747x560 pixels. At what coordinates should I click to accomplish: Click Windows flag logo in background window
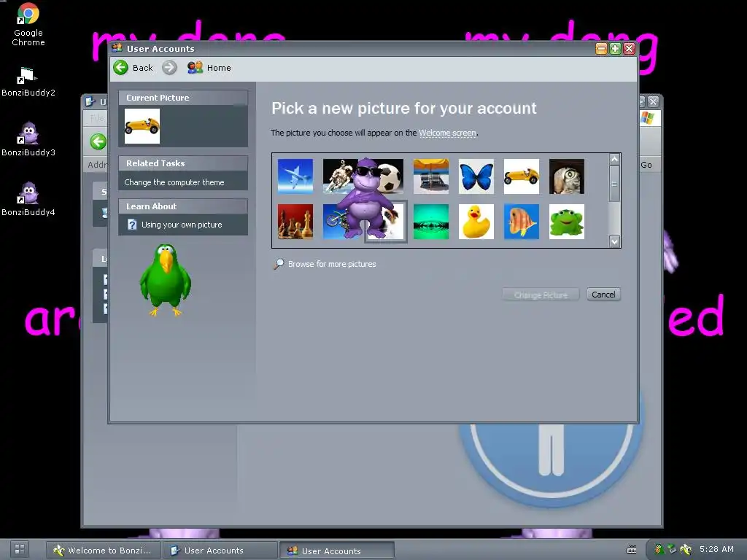pyautogui.click(x=647, y=117)
